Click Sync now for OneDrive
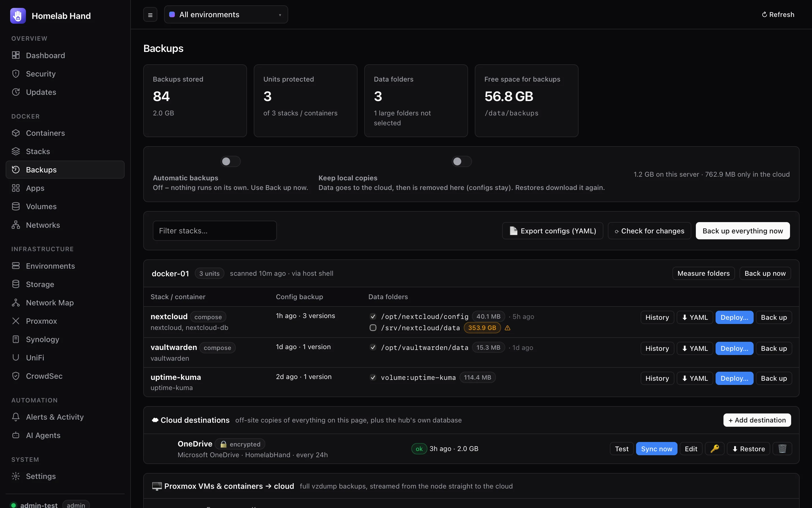The height and width of the screenshot is (508, 812). pos(656,448)
